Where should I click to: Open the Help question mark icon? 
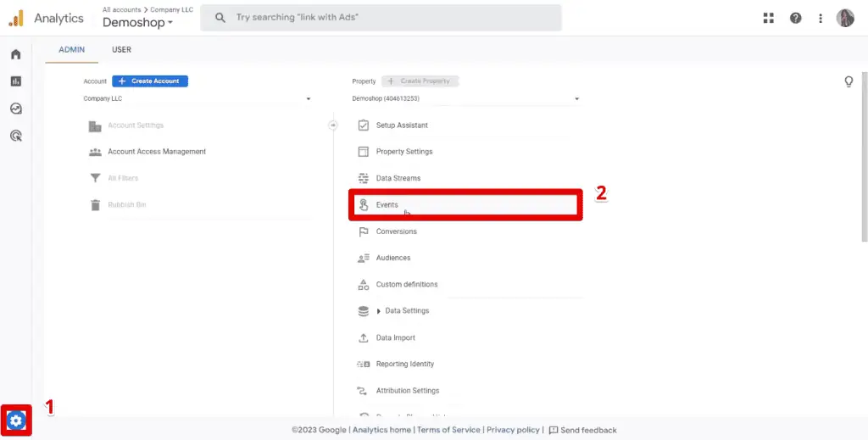click(795, 19)
